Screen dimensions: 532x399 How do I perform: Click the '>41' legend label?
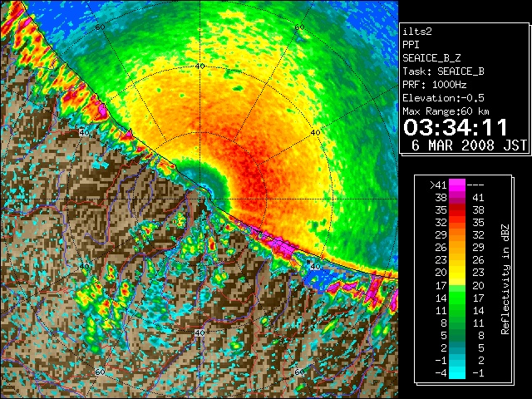point(438,185)
